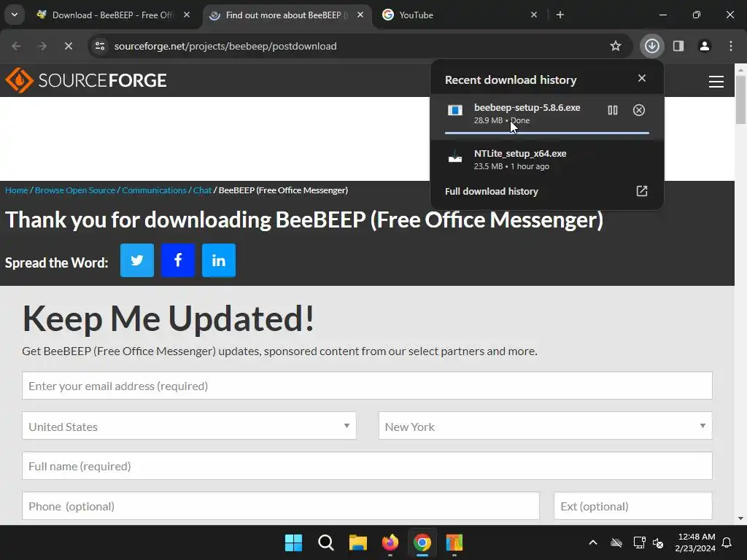Open the tab search dropdown arrow

click(x=15, y=15)
